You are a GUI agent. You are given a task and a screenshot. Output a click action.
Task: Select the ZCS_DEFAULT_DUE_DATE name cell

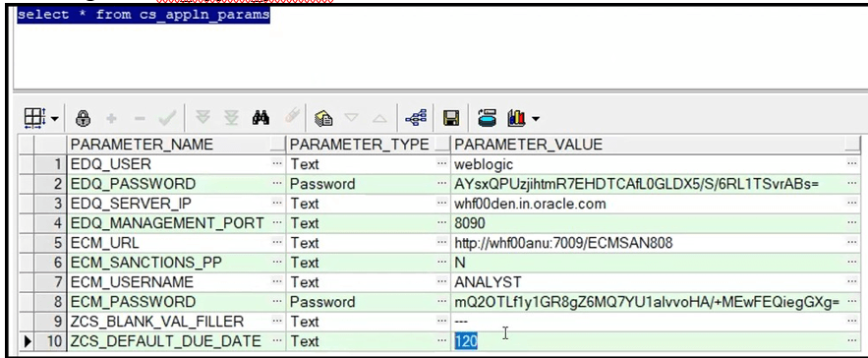(176, 341)
